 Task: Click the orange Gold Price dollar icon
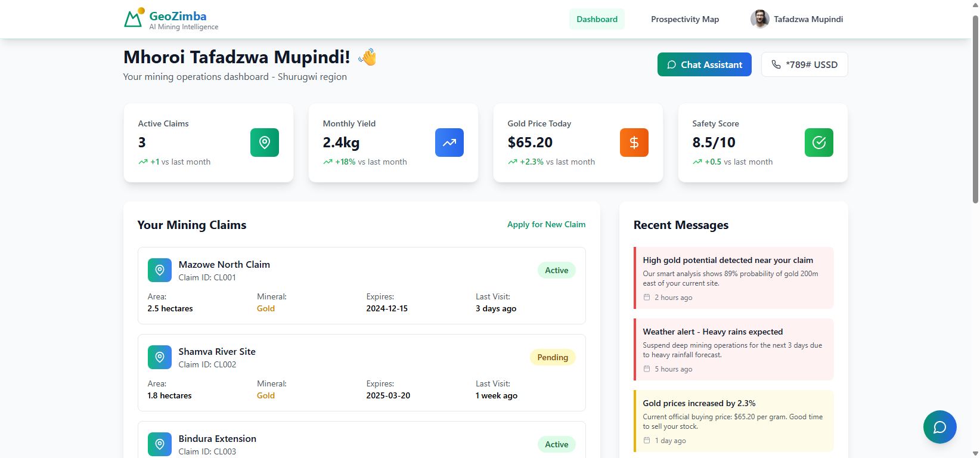pos(634,143)
